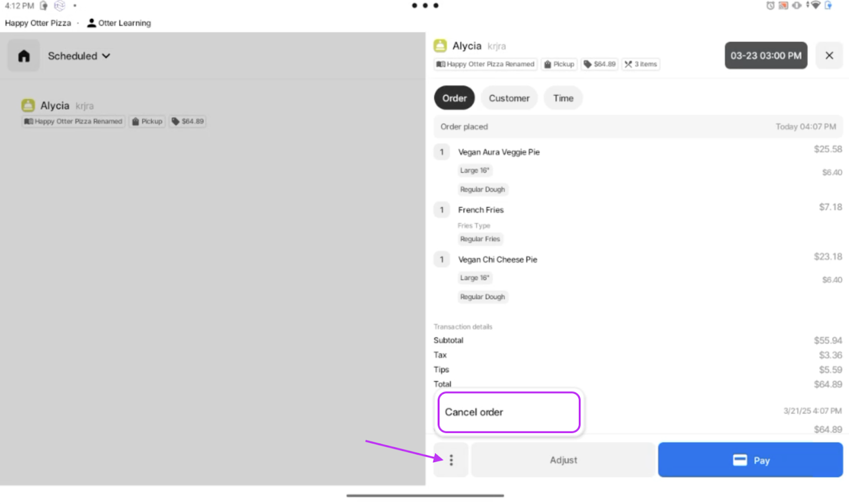Image resolution: width=849 pixels, height=504 pixels.
Task: Click the Otter Learning user profile icon
Action: click(91, 23)
